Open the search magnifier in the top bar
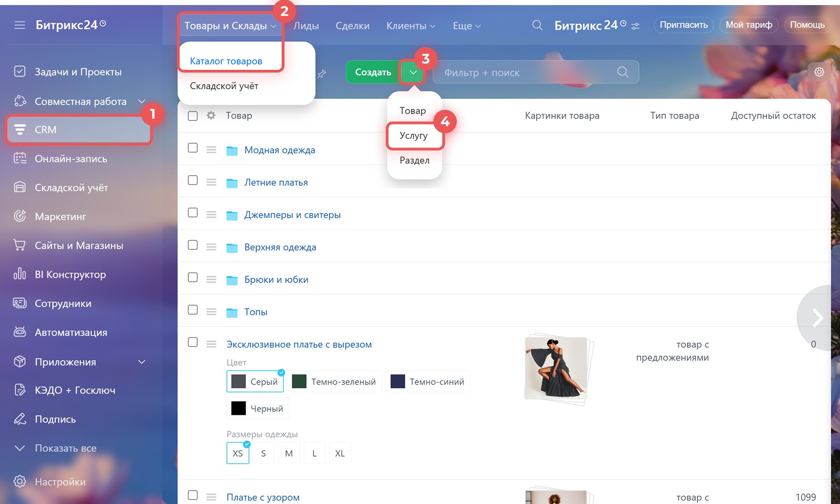 (537, 25)
